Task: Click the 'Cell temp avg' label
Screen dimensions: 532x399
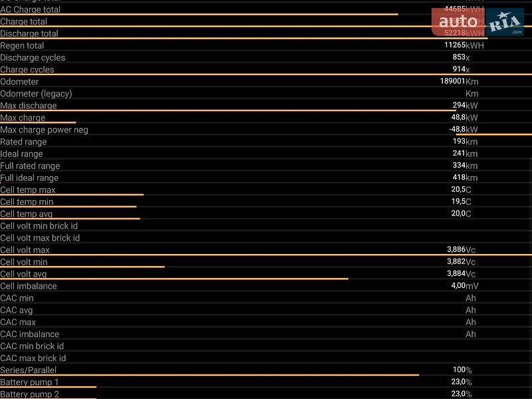Action: click(26, 214)
